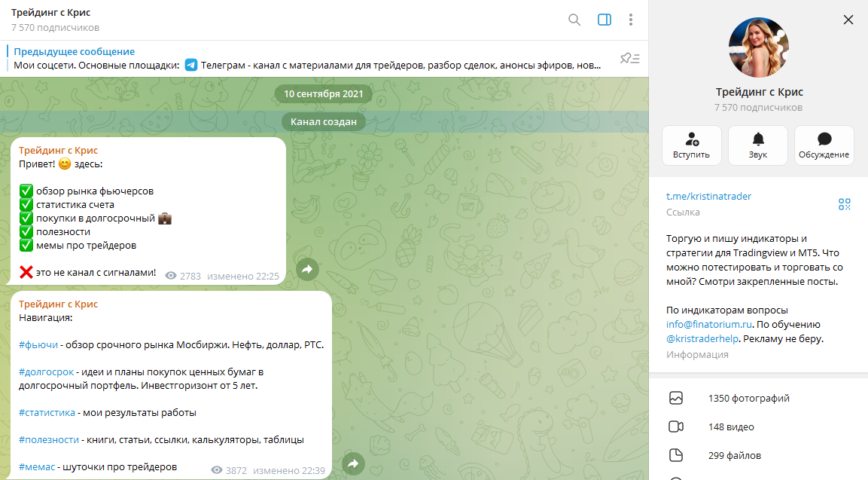Click the Информация label in side panel
Image resolution: width=868 pixels, height=480 pixels.
[x=697, y=355]
